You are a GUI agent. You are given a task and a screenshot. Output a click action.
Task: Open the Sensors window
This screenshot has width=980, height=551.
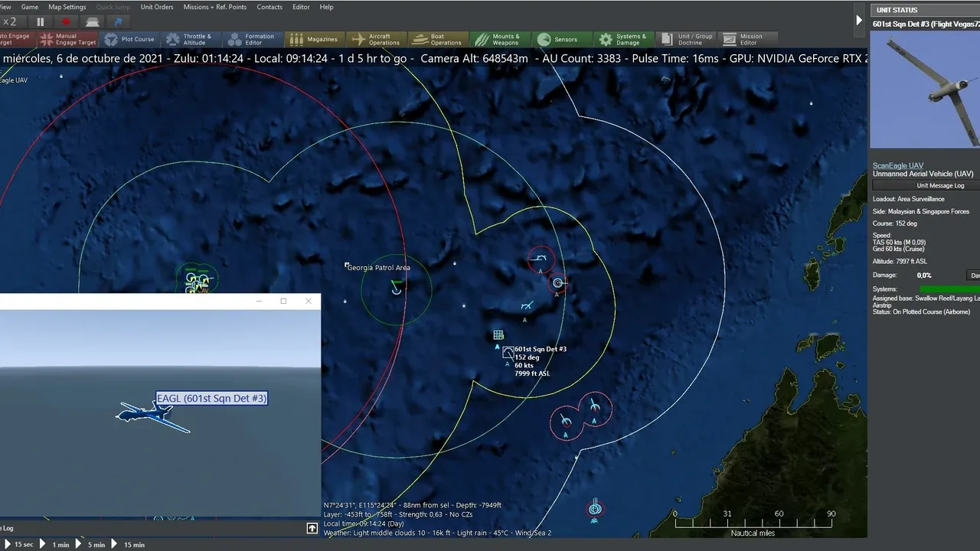pyautogui.click(x=558, y=39)
